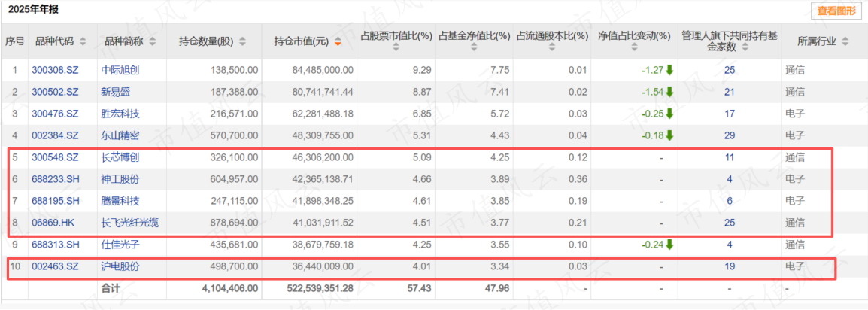
Task: Click fund count 21 for 新易盛
Action: [730, 93]
